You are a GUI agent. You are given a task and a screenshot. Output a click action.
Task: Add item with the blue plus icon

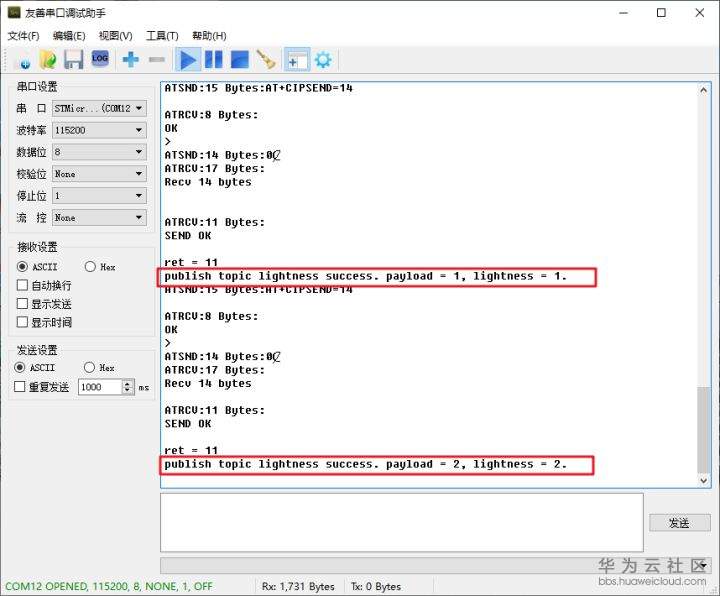130,60
